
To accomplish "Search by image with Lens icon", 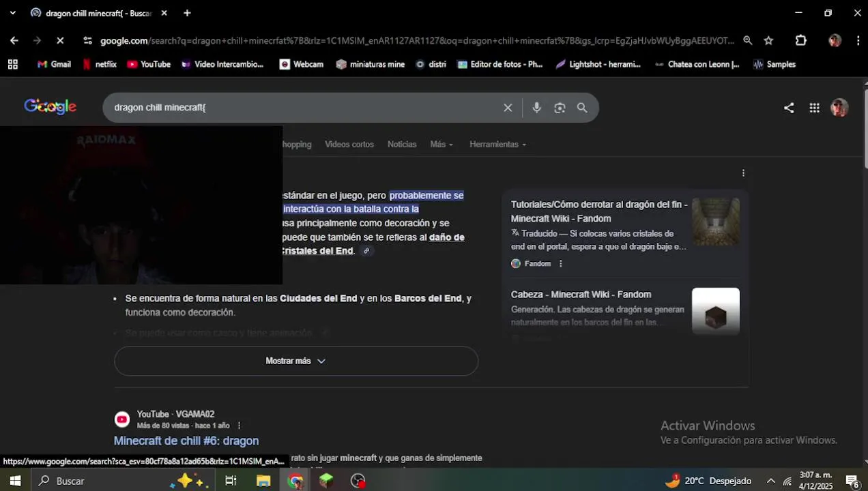I will tap(560, 108).
